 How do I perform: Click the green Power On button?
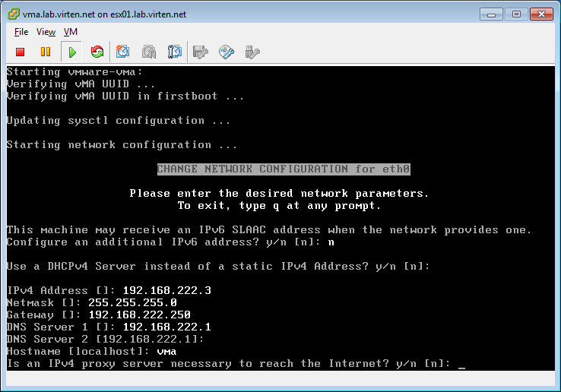[72, 52]
